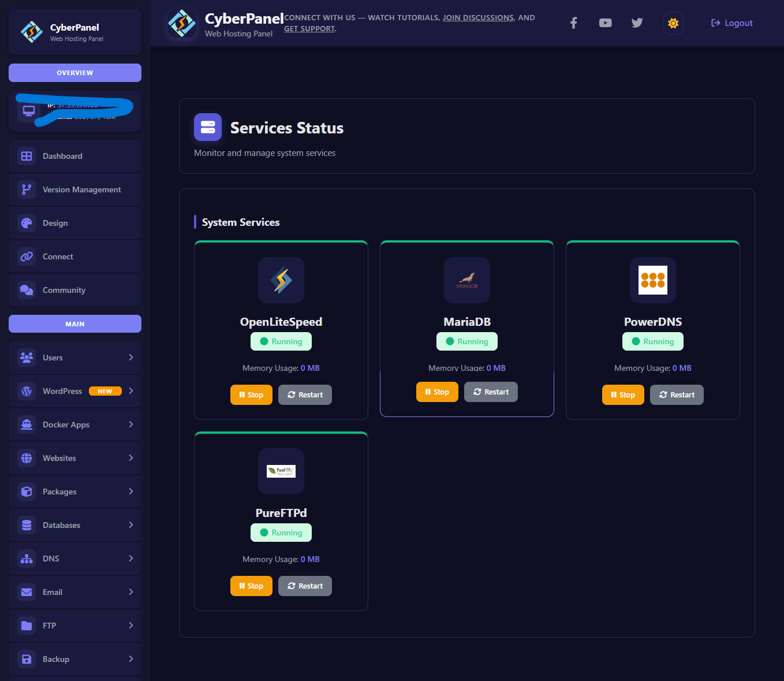Expand the WordPress submenu chevron
Viewport: 784px width, 681px height.
(131, 391)
